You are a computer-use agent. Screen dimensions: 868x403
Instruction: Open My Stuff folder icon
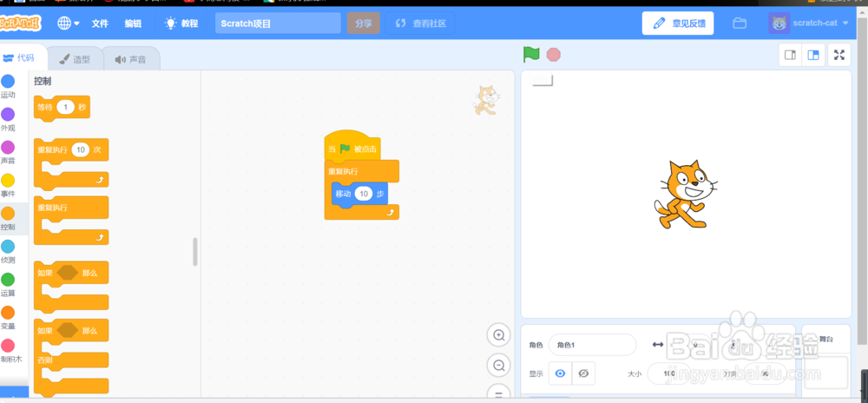(740, 23)
